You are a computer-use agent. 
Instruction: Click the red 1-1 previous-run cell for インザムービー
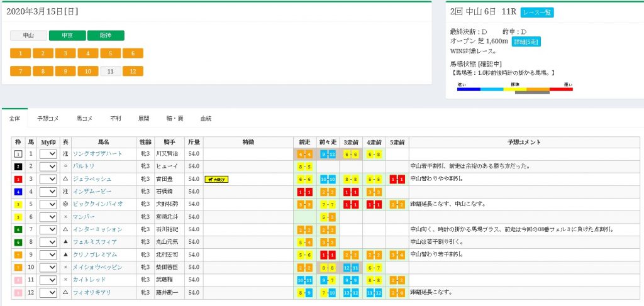tap(304, 192)
